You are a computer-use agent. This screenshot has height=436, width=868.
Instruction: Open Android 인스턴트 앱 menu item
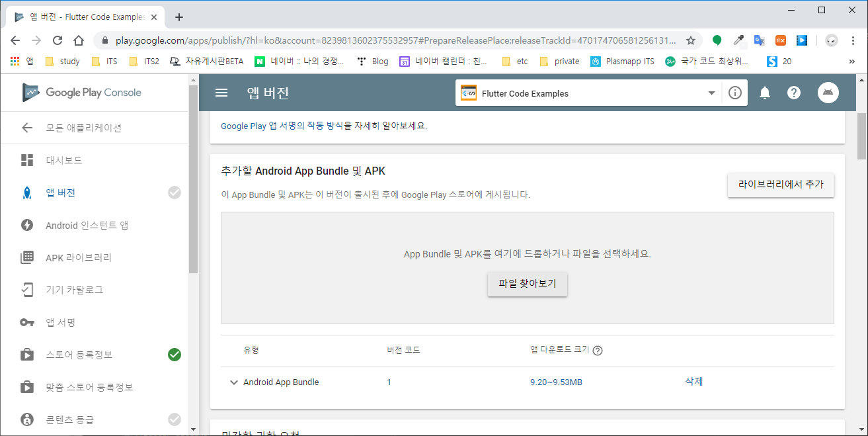tap(87, 225)
